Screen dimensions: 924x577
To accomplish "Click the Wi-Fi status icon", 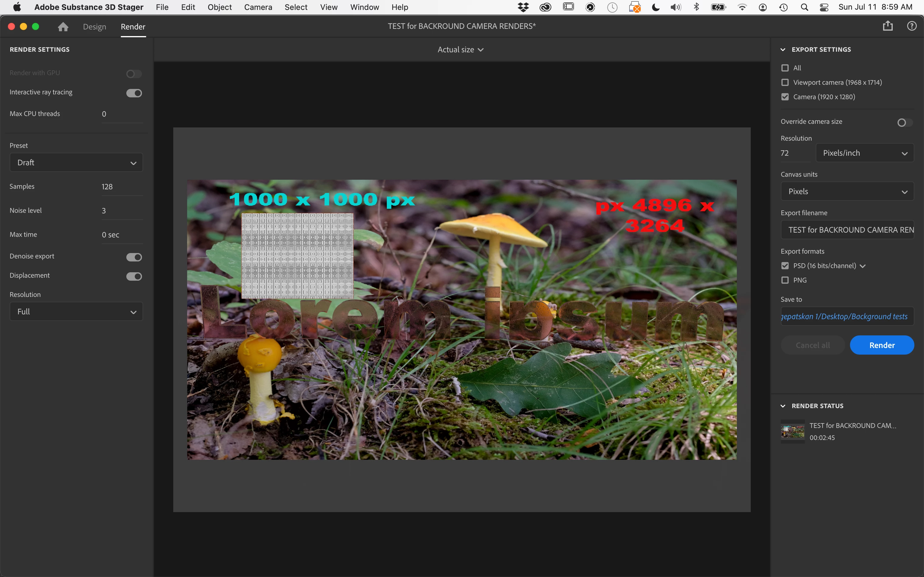I will click(x=742, y=7).
